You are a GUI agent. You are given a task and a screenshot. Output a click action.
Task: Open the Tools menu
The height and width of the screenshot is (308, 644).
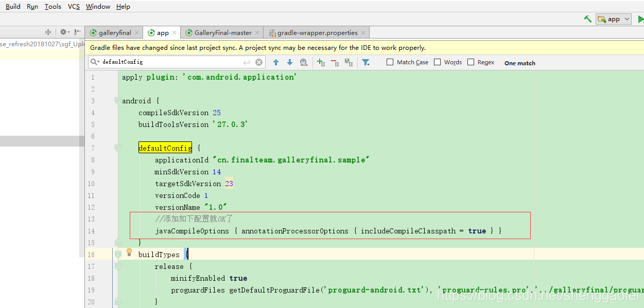coord(53,6)
